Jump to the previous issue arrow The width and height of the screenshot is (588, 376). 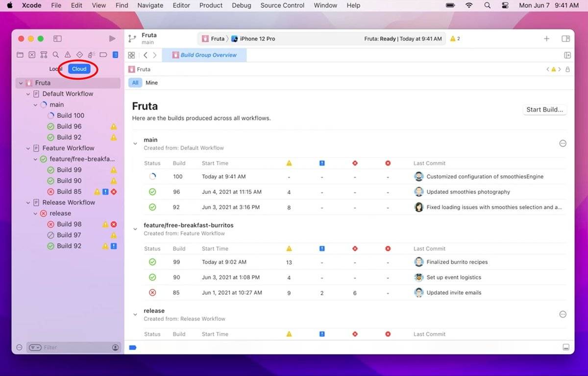tap(548, 70)
